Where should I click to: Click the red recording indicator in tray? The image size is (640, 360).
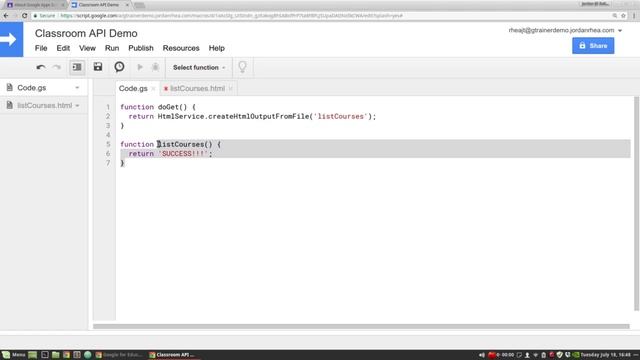[x=491, y=355]
